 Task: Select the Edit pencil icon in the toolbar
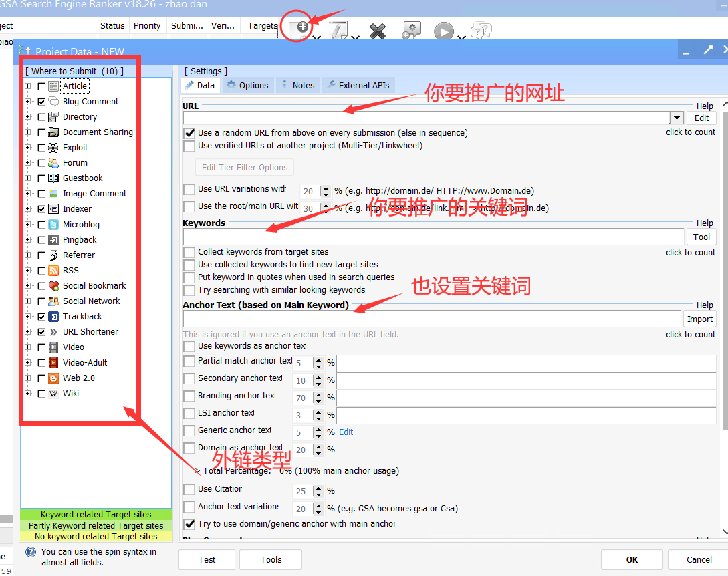coord(337,30)
